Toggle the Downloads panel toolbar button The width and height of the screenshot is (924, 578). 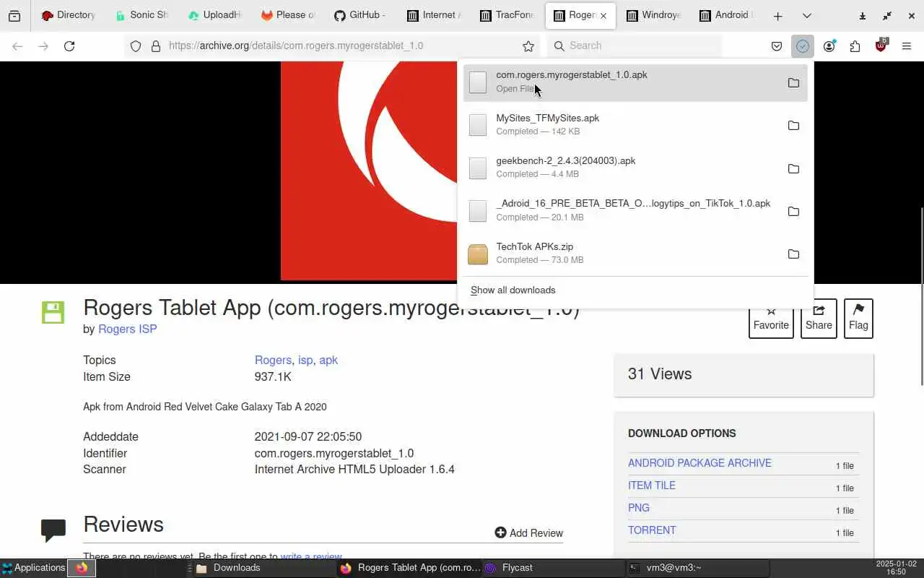click(803, 46)
